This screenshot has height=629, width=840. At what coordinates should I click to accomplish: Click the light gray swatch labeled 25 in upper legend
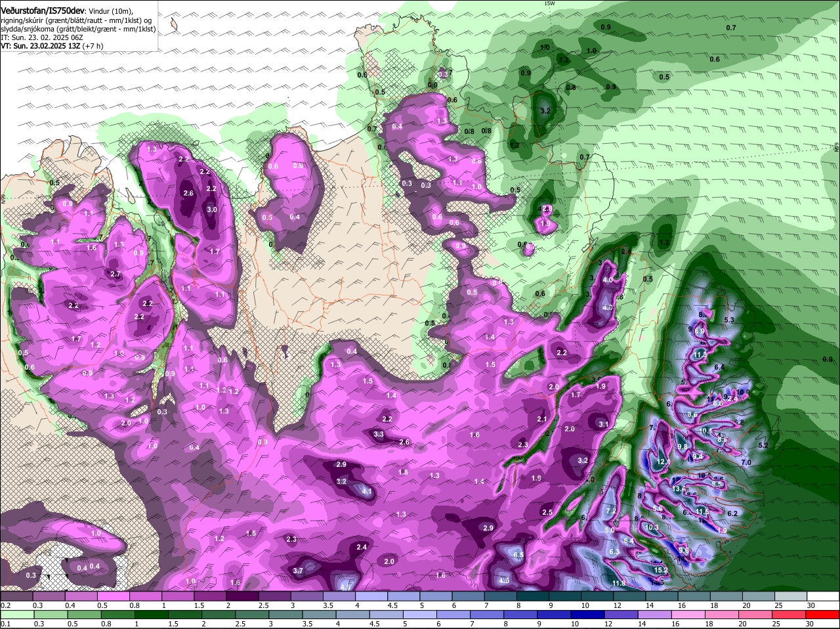792,596
